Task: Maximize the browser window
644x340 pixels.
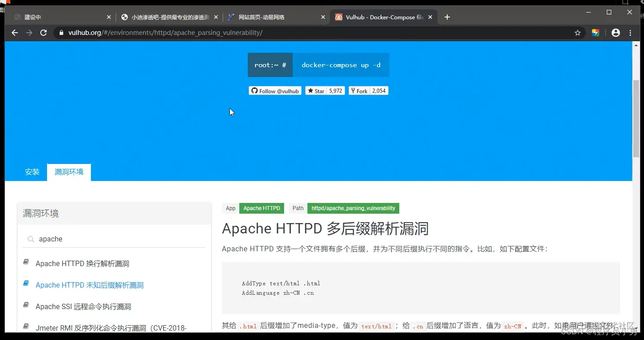Action: [x=609, y=12]
